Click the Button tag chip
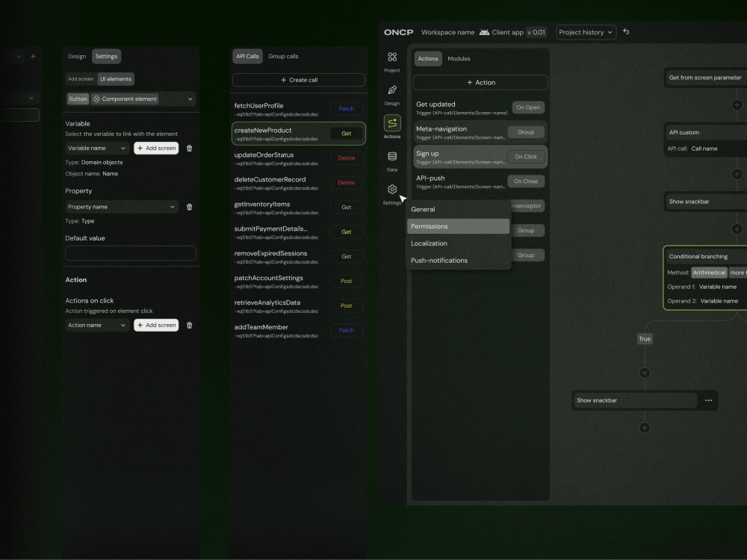The height and width of the screenshot is (560, 747). (78, 99)
